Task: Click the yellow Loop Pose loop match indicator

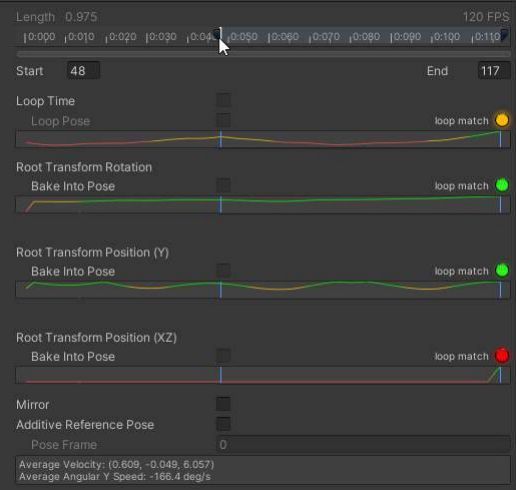Action: [x=502, y=120]
